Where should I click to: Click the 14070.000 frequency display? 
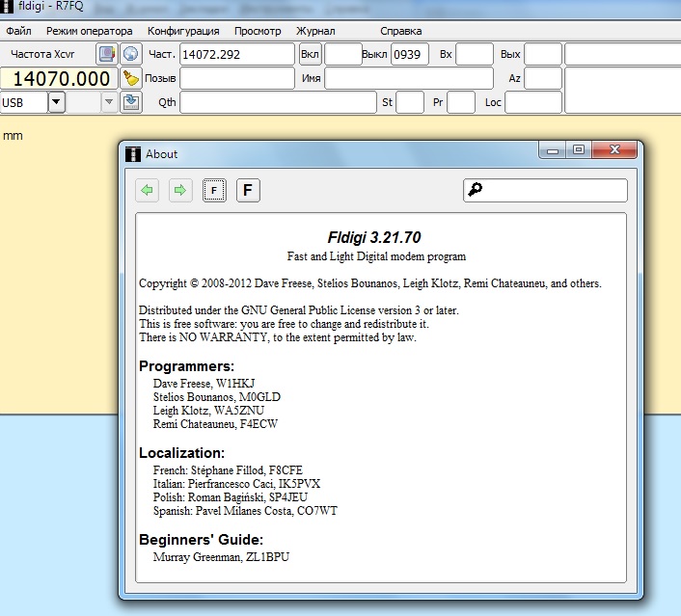pyautogui.click(x=60, y=79)
